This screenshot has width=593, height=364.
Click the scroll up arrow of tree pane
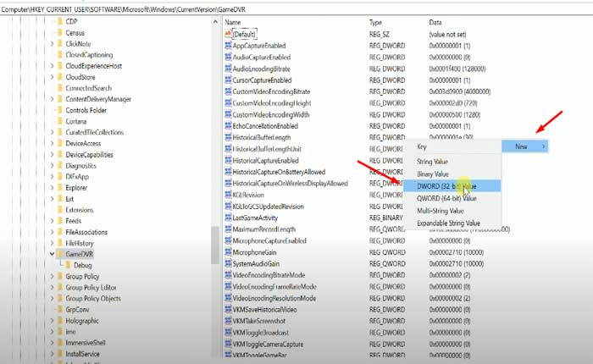coord(215,22)
